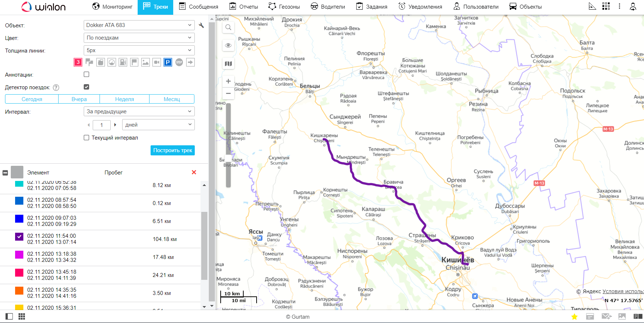Toggle the video markers icon
Screen dimensions: 644x323
tap(157, 62)
